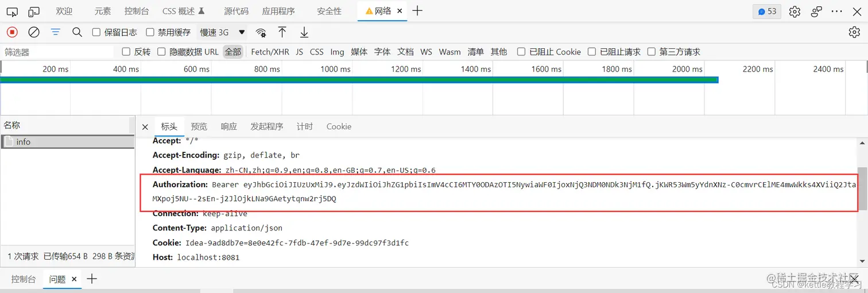This screenshot has height=293, width=868.
Task: Open the Issues drawer tab
Action: click(57, 279)
